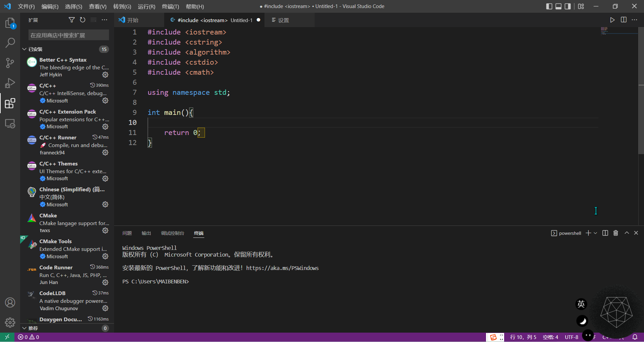Open errors and warnings count in status bar
The width and height of the screenshot is (644, 342).
pos(29,337)
